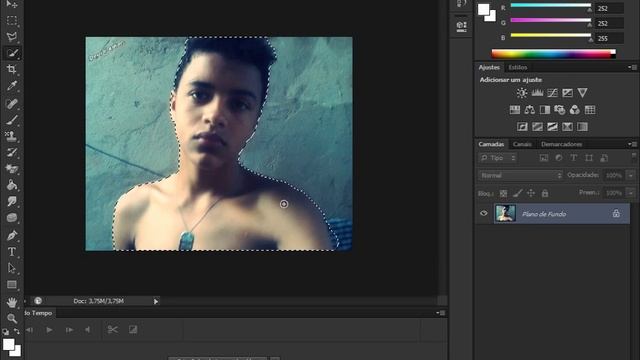Add a Threshold adjustment
This screenshot has width=640, height=360.
[552, 127]
